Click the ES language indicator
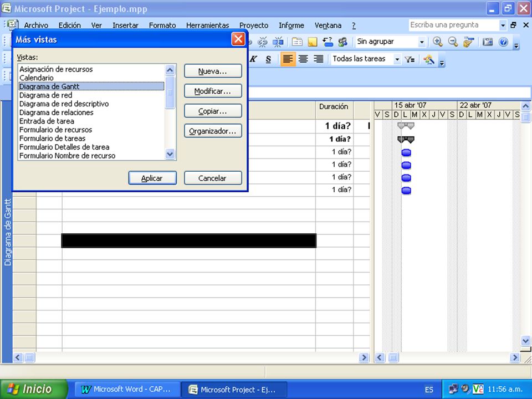The width and height of the screenshot is (532, 399). (429, 390)
